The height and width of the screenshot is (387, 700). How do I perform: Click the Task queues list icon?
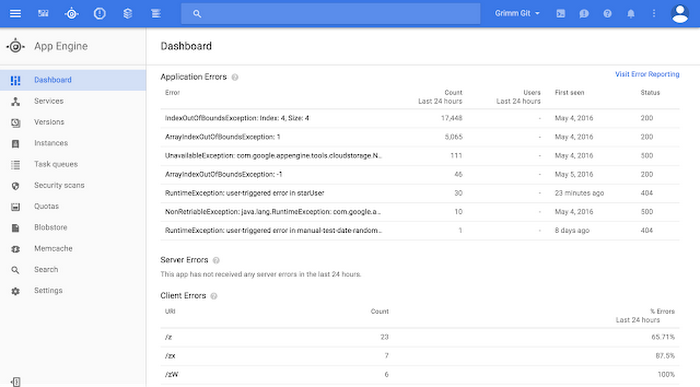(x=16, y=165)
